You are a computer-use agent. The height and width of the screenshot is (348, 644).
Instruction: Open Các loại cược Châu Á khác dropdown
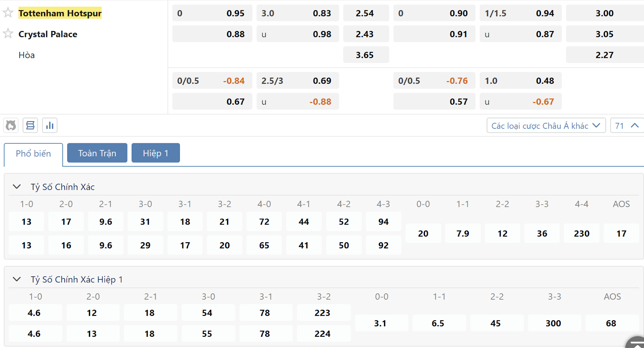click(546, 126)
